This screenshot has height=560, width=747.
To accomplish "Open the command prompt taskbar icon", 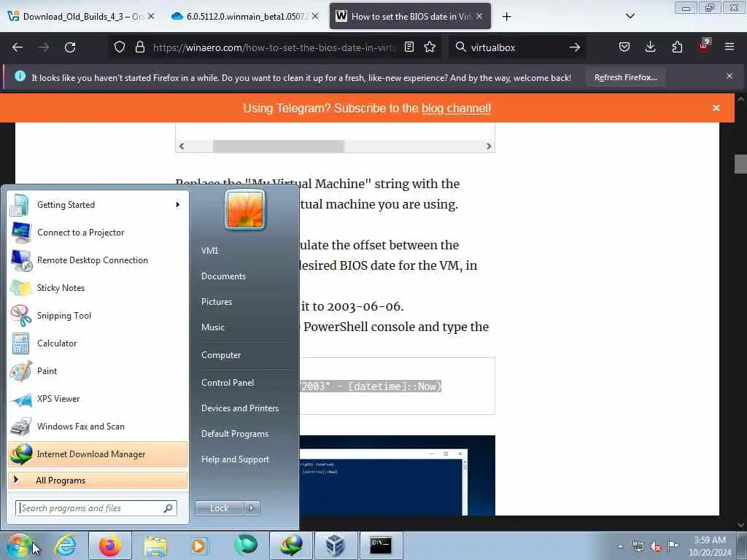I will [x=381, y=545].
